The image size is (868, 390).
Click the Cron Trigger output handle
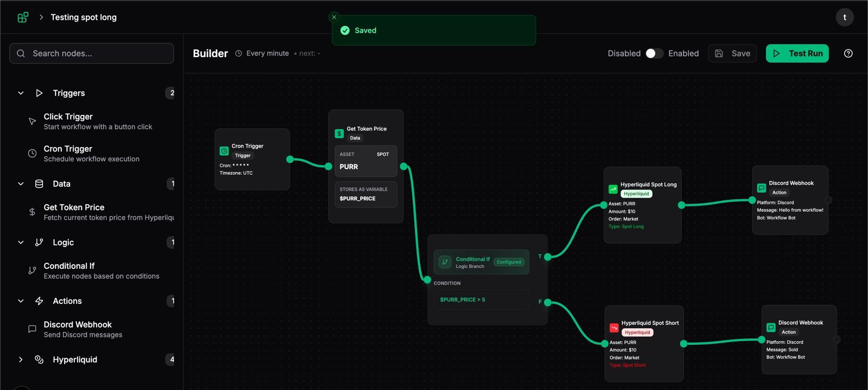(290, 159)
